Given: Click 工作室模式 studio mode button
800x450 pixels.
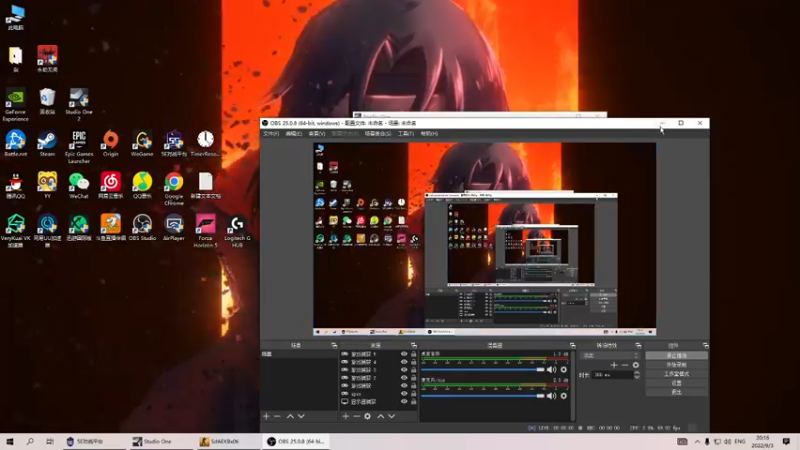Looking at the screenshot, I should [677, 374].
